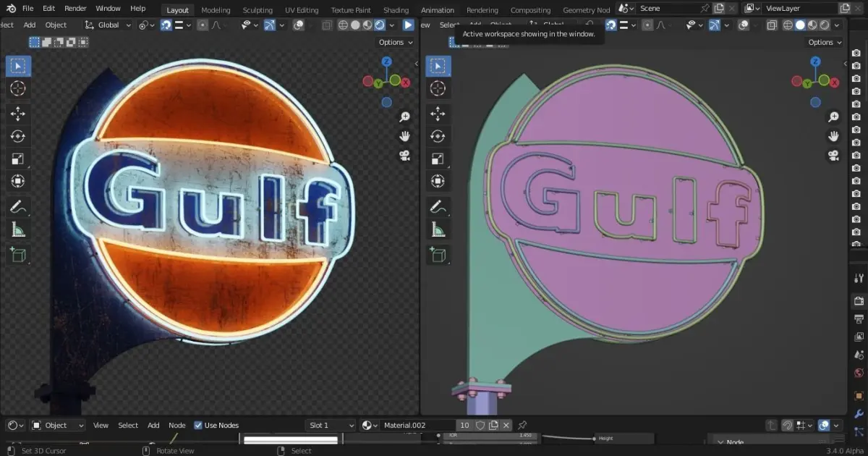Select the Measure tool in left viewport
This screenshot has width=868, height=456.
(x=18, y=229)
